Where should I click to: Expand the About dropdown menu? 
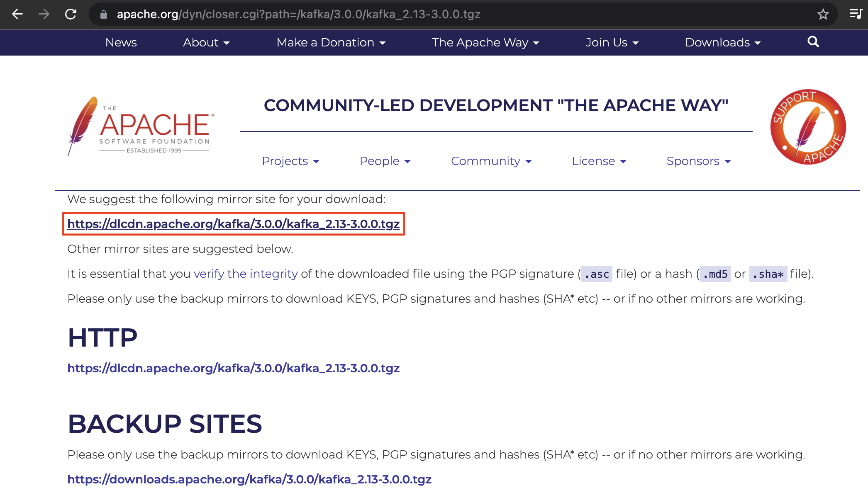(x=206, y=42)
